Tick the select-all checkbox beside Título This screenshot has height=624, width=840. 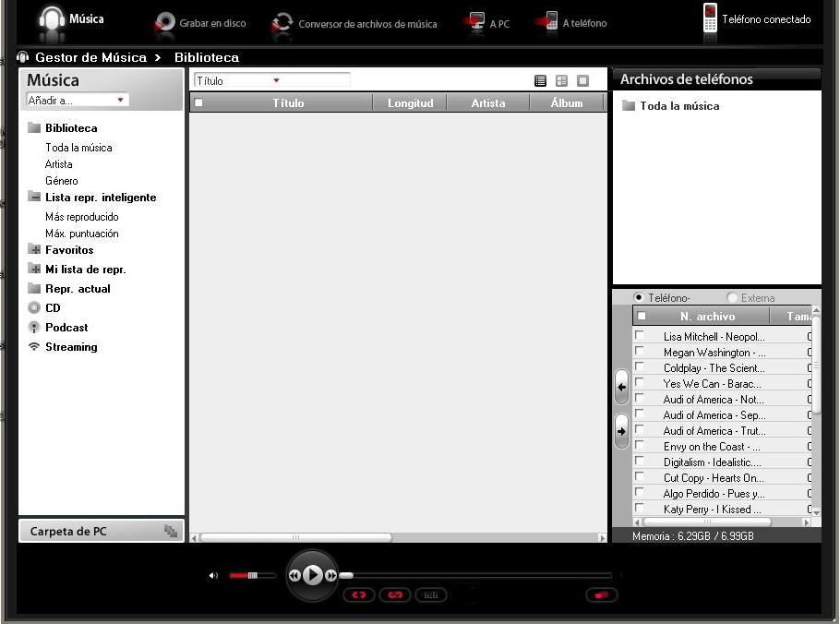198,102
